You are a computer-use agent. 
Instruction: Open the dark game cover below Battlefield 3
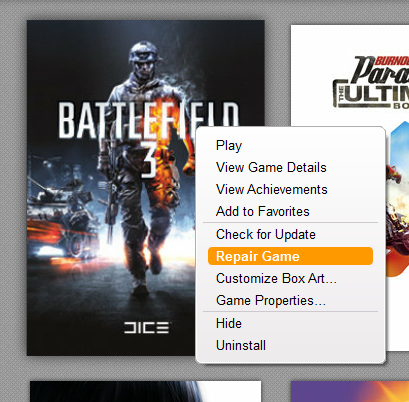tap(145, 391)
